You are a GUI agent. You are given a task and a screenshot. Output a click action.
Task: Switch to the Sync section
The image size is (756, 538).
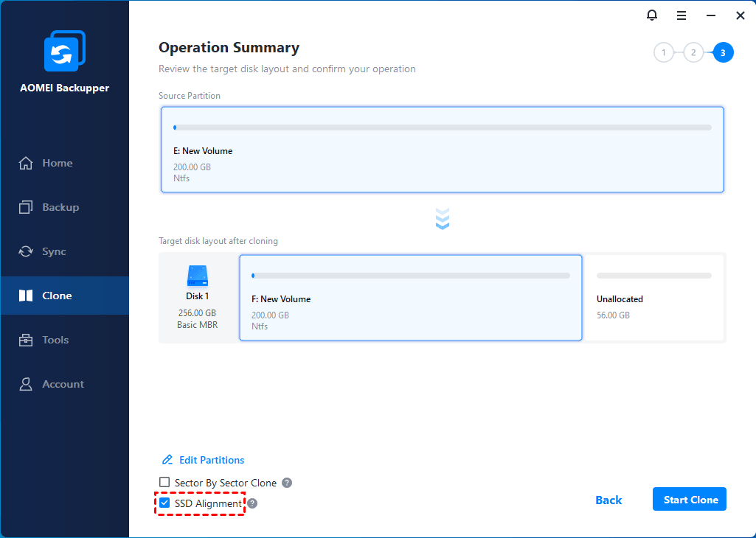point(54,251)
